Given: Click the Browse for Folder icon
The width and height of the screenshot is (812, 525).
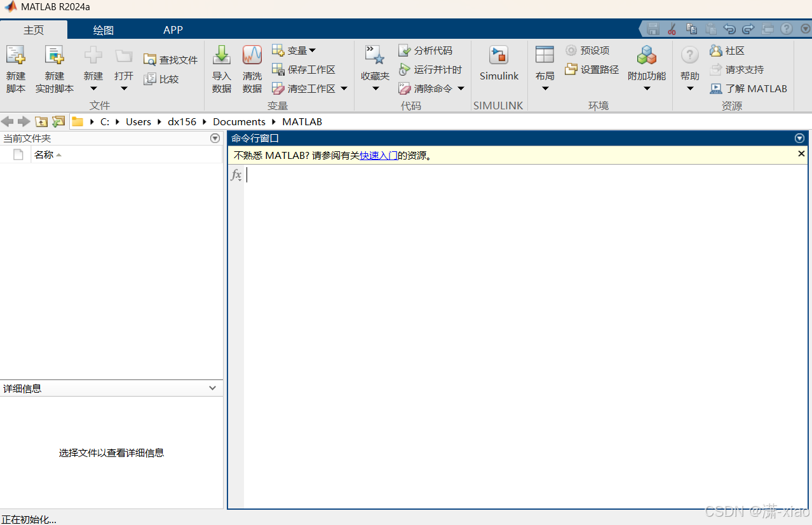Looking at the screenshot, I should tap(58, 121).
